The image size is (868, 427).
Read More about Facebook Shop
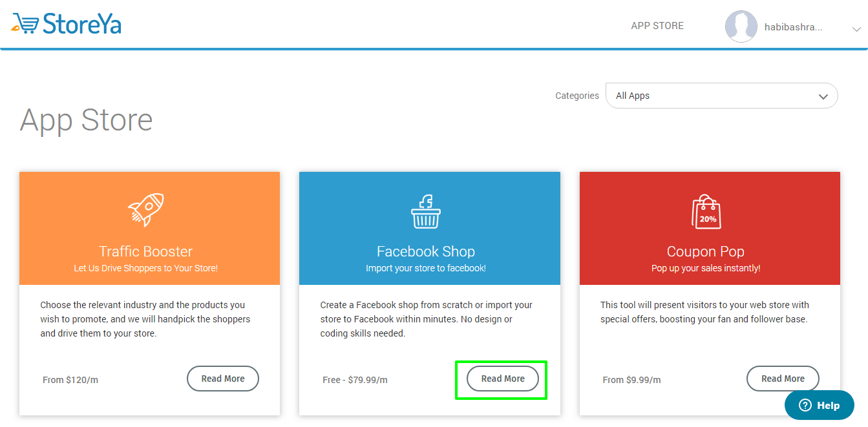(503, 379)
